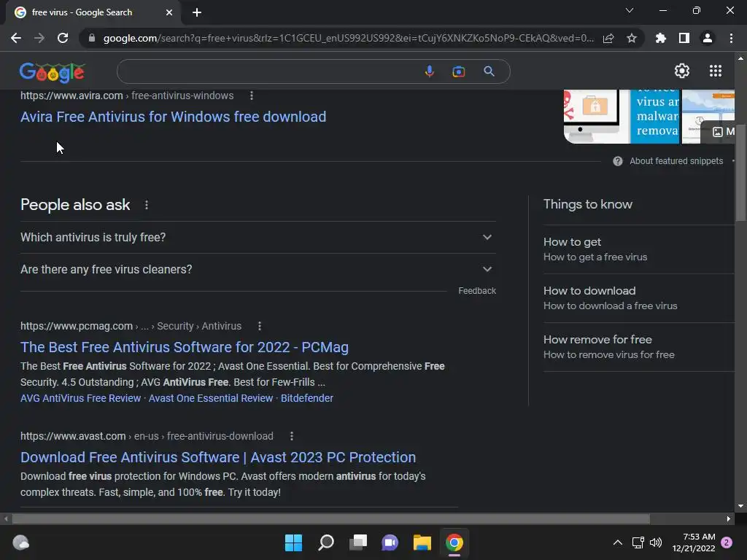View site info via lock icon

(x=92, y=38)
